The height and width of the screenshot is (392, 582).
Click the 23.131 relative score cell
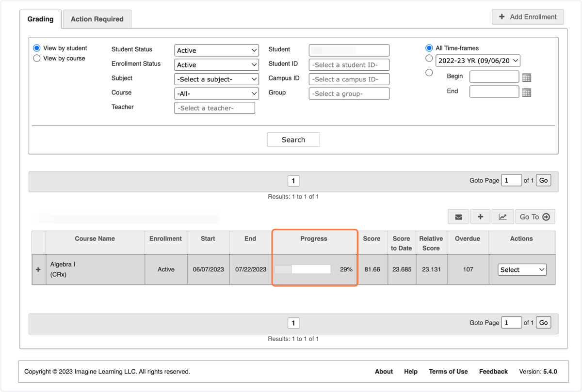pyautogui.click(x=431, y=269)
